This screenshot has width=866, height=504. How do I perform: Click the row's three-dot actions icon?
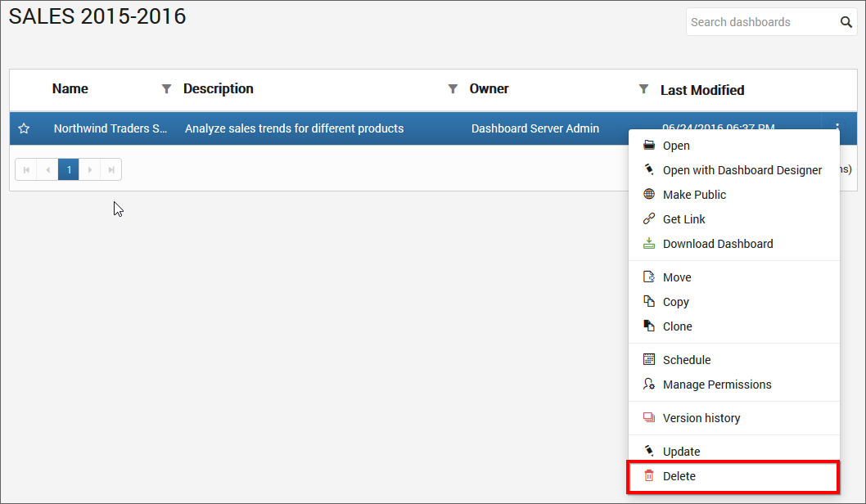pos(838,125)
